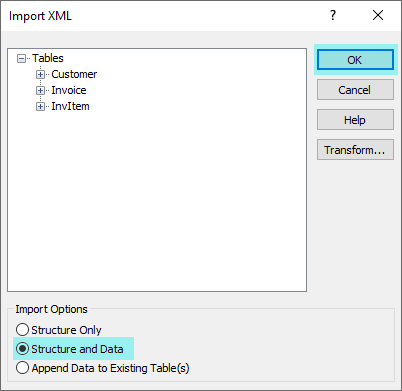Click the Import Options group heading
The image size is (402, 391).
(x=51, y=309)
